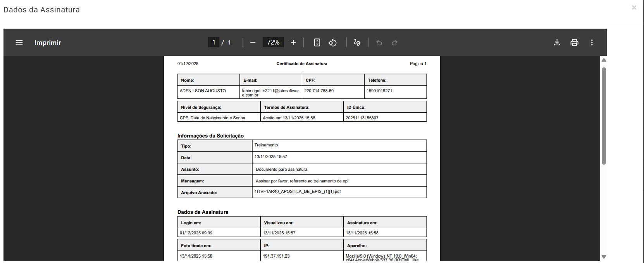Screen dimensions: 644x263
Task: Select the draw annotation tool
Action: pyautogui.click(x=357, y=43)
